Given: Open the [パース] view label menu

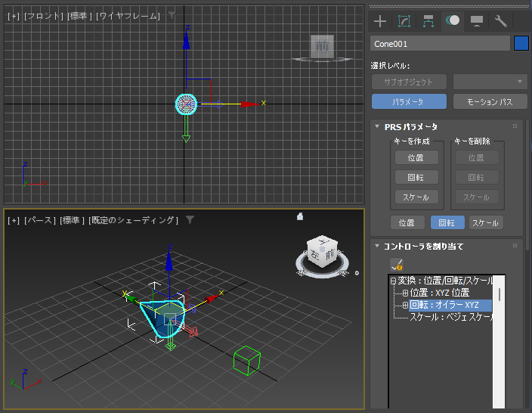Looking at the screenshot, I should [x=40, y=220].
